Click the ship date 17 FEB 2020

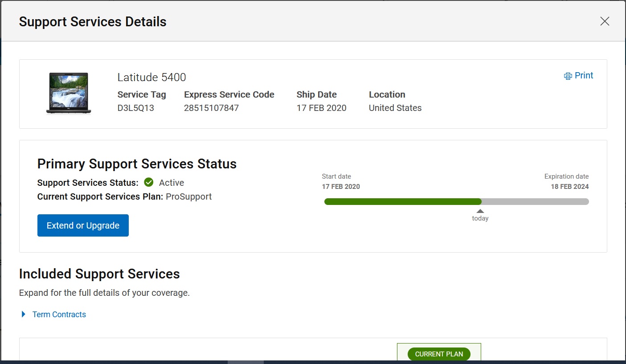tap(321, 108)
